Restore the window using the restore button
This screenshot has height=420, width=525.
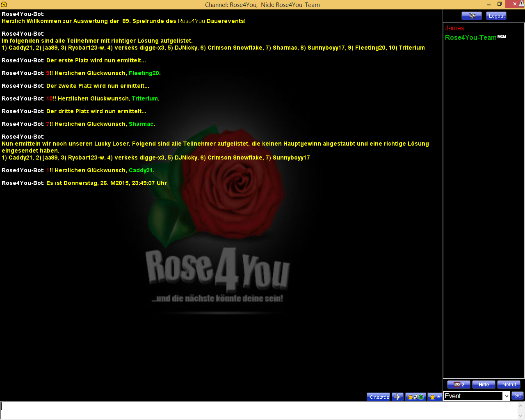[500, 4]
